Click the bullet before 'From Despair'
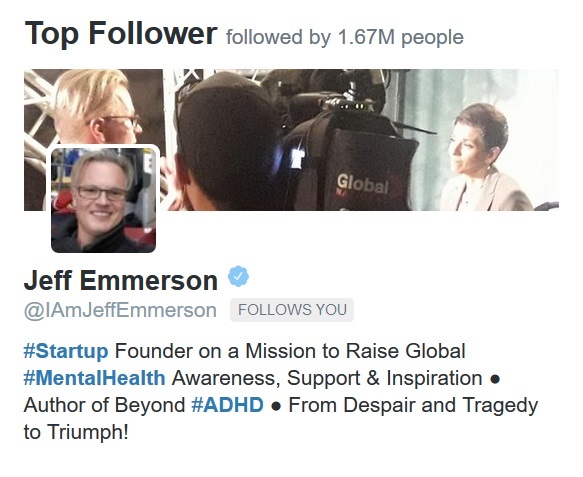The height and width of the screenshot is (477, 583). coord(276,406)
